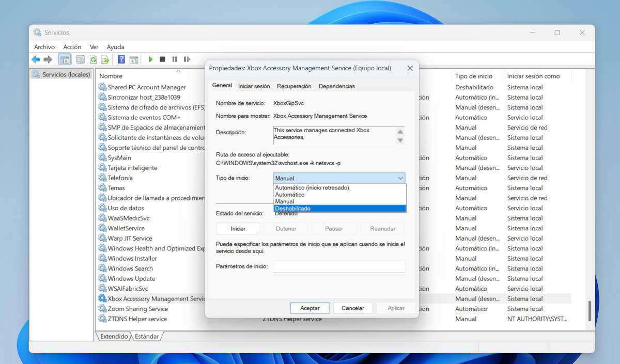The height and width of the screenshot is (364, 620).
Task: Click gear icon beside Temas
Action: pos(102,188)
